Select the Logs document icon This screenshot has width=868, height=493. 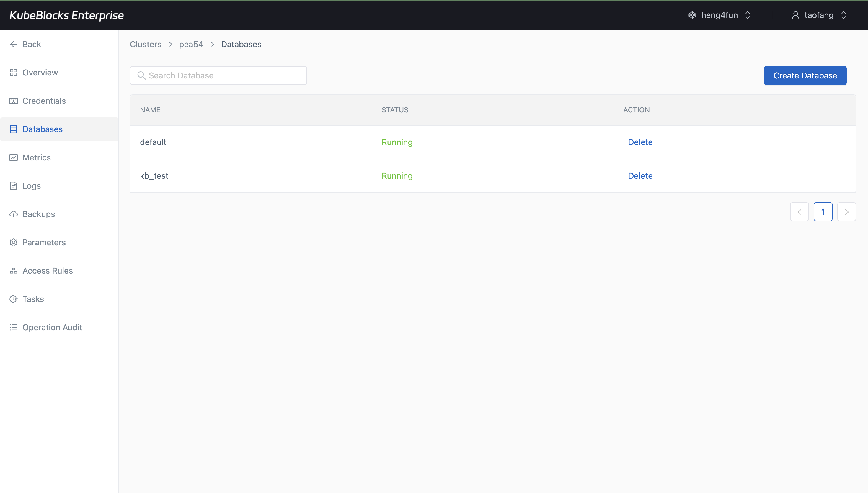14,185
